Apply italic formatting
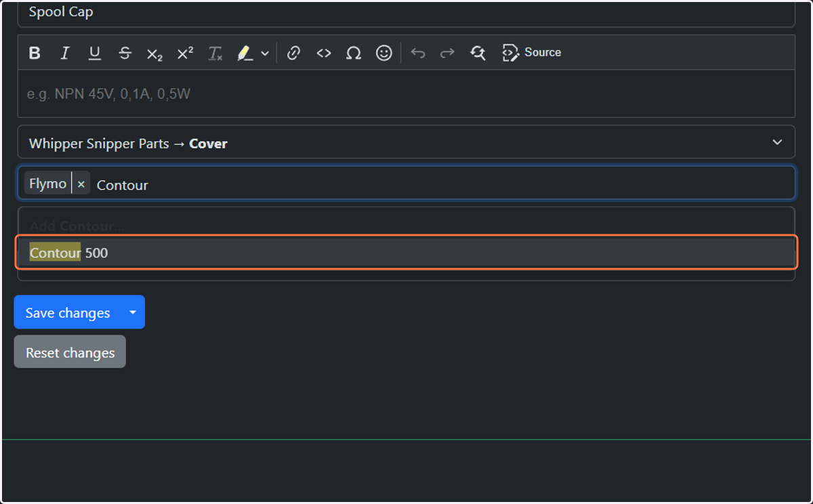The width and height of the screenshot is (813, 504). click(65, 53)
